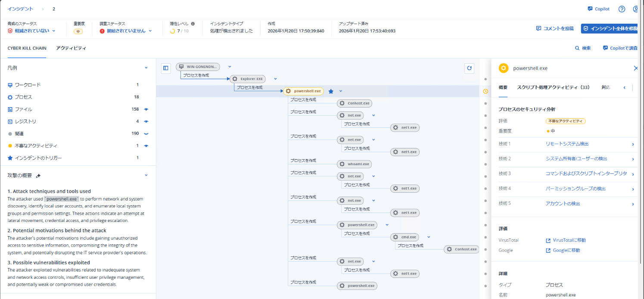The image size is (644, 299).
Task: Open the VirusTotalに移動 link
Action: coord(569,240)
